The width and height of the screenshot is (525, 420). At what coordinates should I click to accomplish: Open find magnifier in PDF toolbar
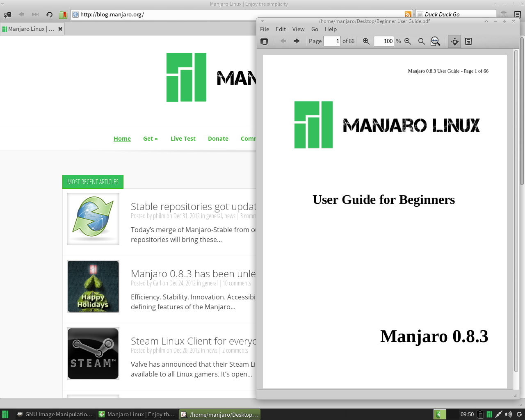(x=421, y=41)
